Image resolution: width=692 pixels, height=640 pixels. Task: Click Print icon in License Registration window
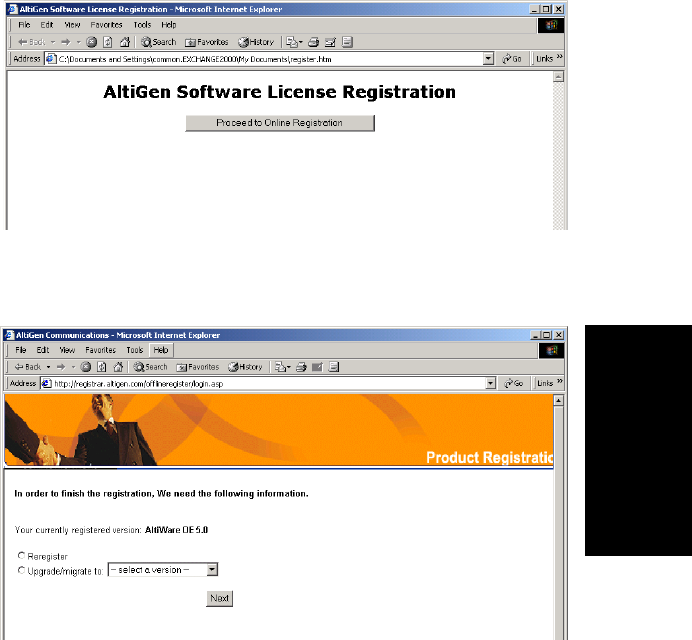314,42
